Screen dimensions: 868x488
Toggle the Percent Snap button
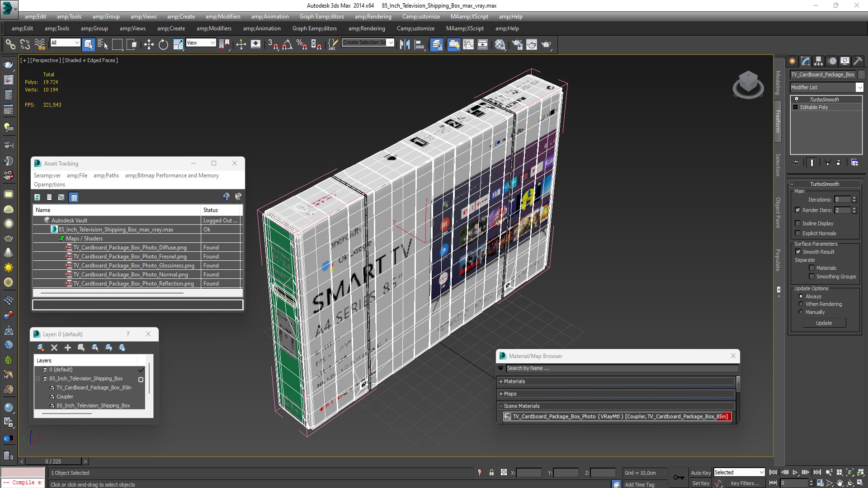[x=302, y=44]
